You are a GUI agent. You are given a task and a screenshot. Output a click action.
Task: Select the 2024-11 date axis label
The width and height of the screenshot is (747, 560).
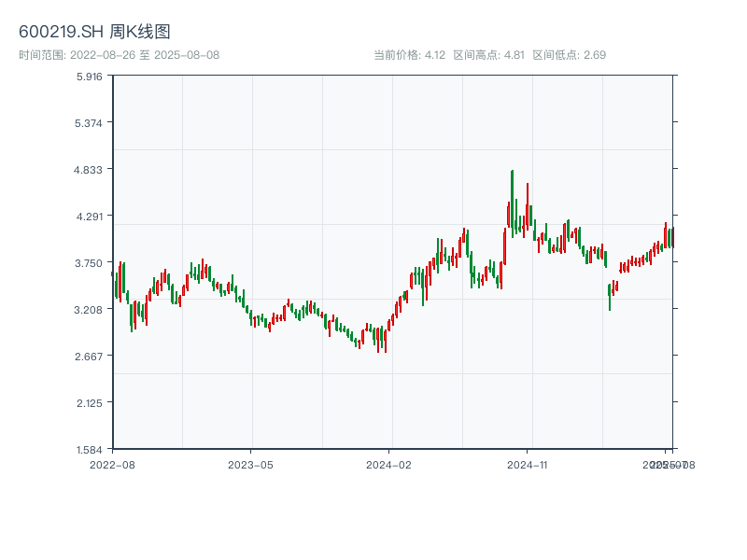[527, 464]
